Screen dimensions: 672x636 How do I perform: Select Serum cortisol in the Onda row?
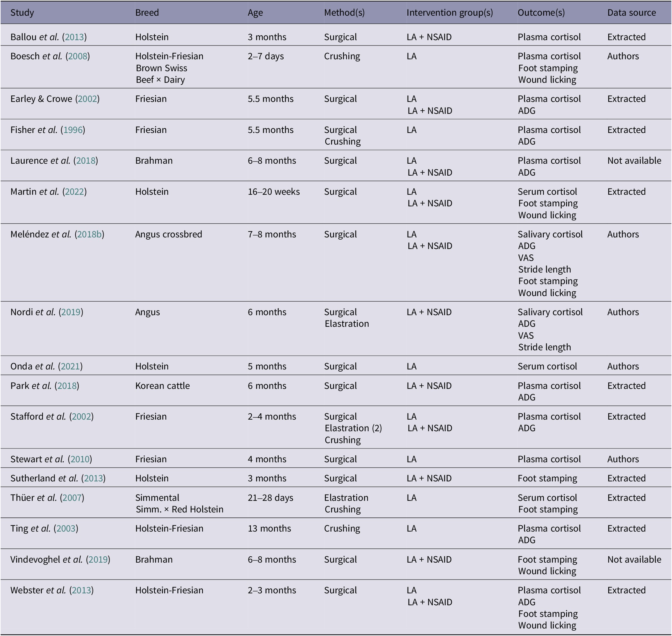(x=547, y=366)
